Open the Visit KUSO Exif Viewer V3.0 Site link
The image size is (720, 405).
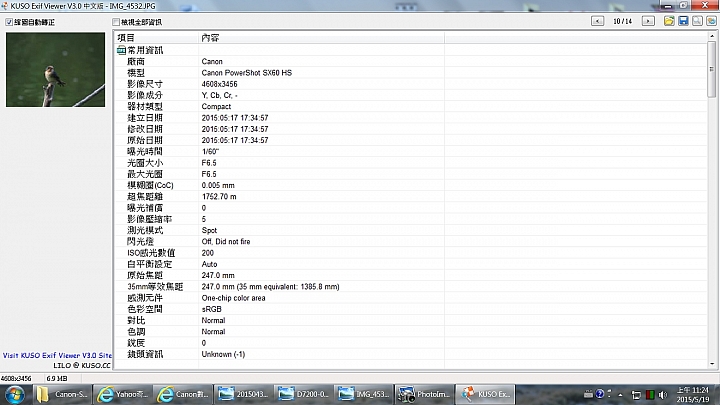57,355
